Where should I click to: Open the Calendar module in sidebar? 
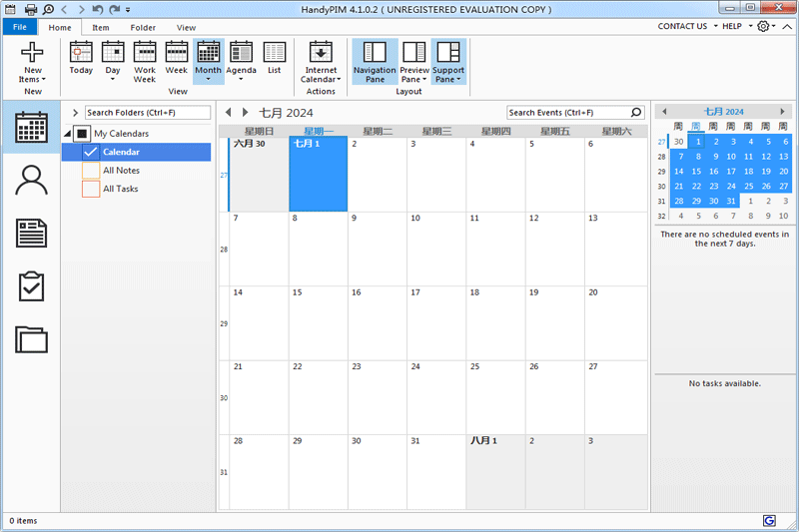coord(31,128)
